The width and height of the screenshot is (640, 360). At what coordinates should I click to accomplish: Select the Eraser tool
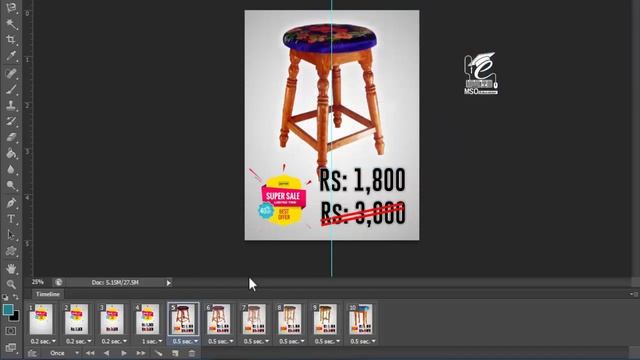tap(11, 137)
